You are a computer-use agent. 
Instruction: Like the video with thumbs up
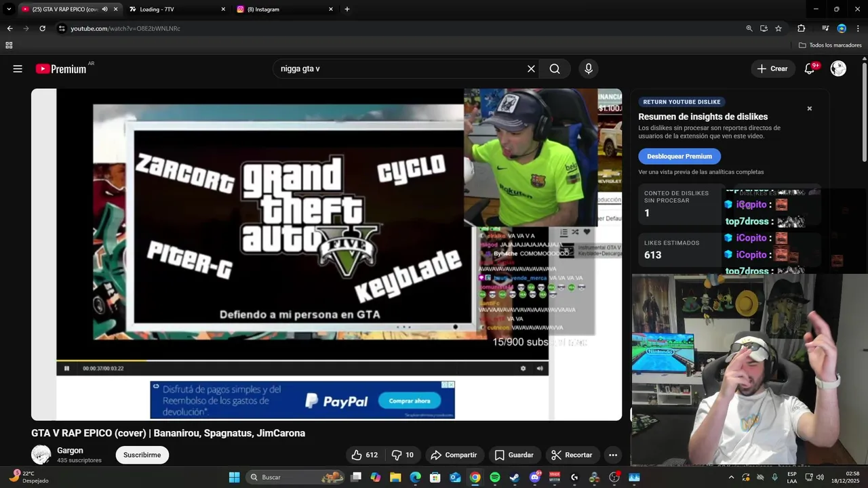tap(364, 455)
